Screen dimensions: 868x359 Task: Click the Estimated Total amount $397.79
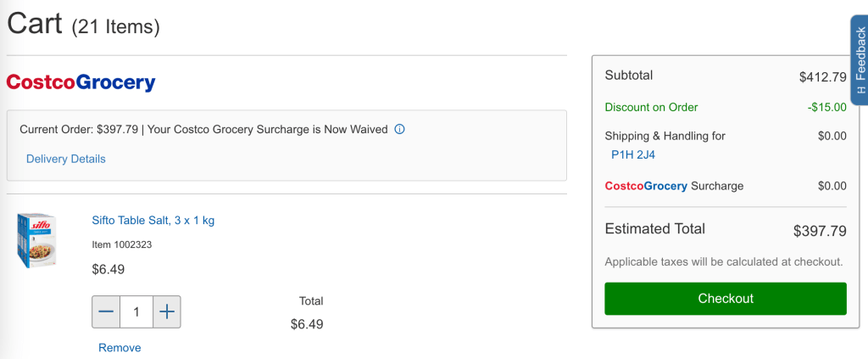click(819, 230)
